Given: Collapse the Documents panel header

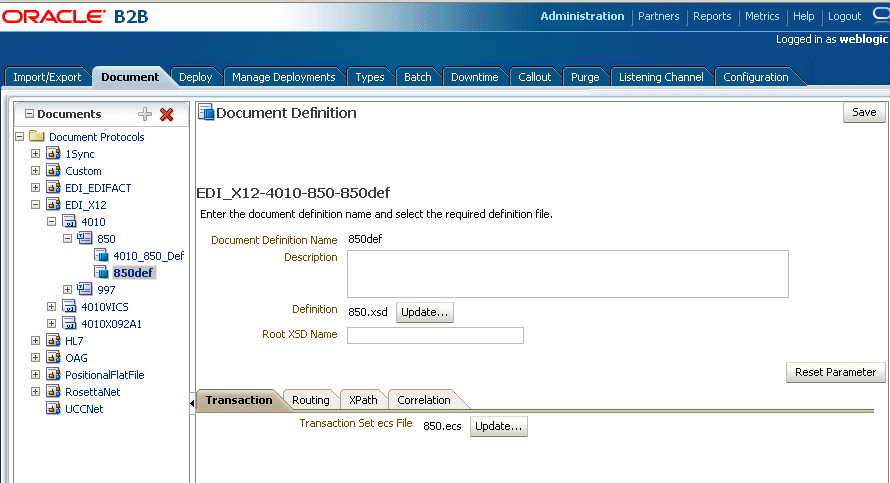Looking at the screenshot, I should 30,114.
